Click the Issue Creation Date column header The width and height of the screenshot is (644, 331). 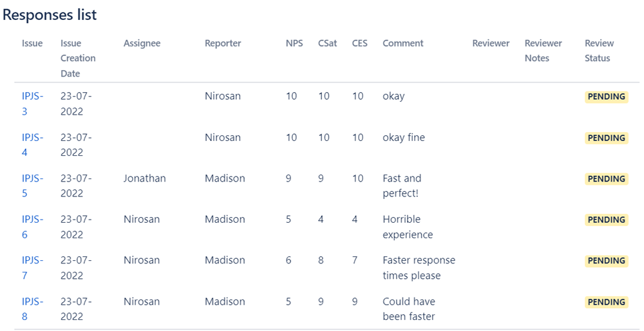pos(78,59)
